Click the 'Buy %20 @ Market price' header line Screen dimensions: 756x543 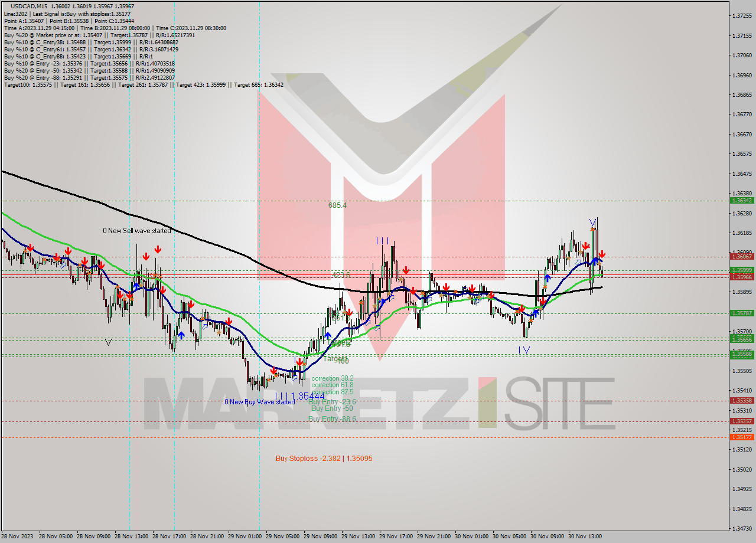coord(99,35)
